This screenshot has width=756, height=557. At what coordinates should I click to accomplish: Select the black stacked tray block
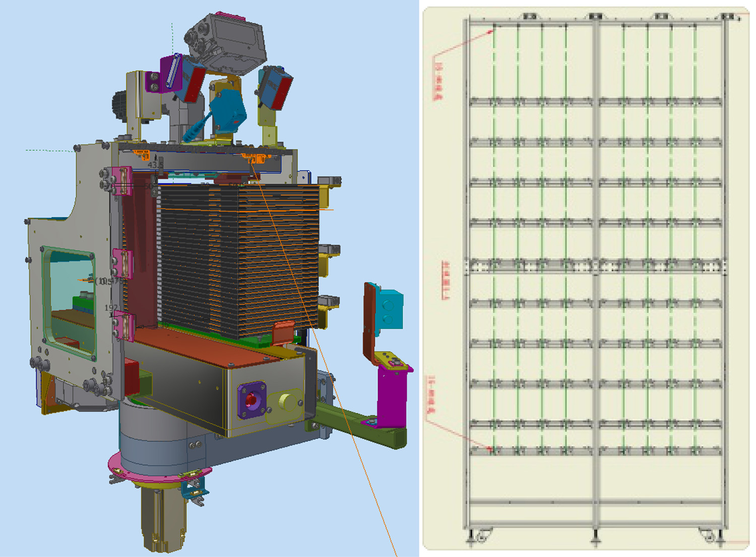pyautogui.click(x=237, y=257)
